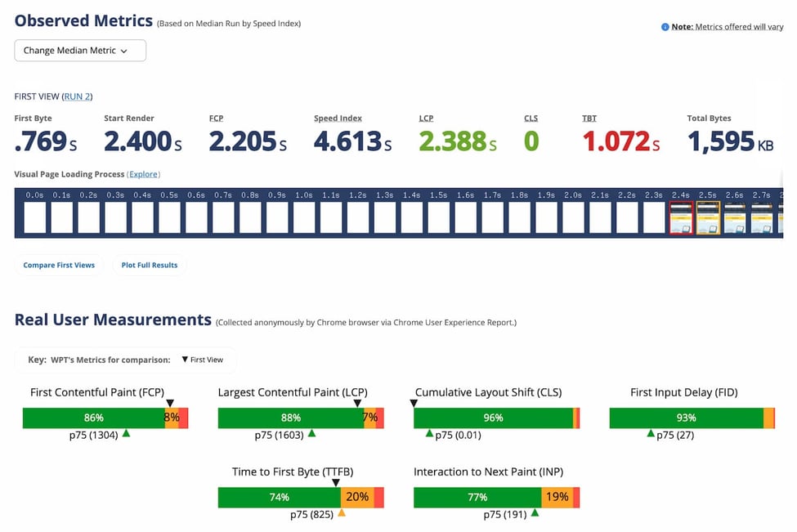797x532 pixels.
Task: Click the red segment of the TTFB bar
Action: click(x=378, y=497)
